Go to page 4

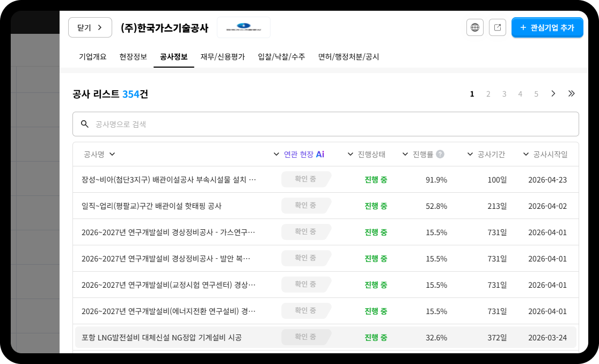520,94
